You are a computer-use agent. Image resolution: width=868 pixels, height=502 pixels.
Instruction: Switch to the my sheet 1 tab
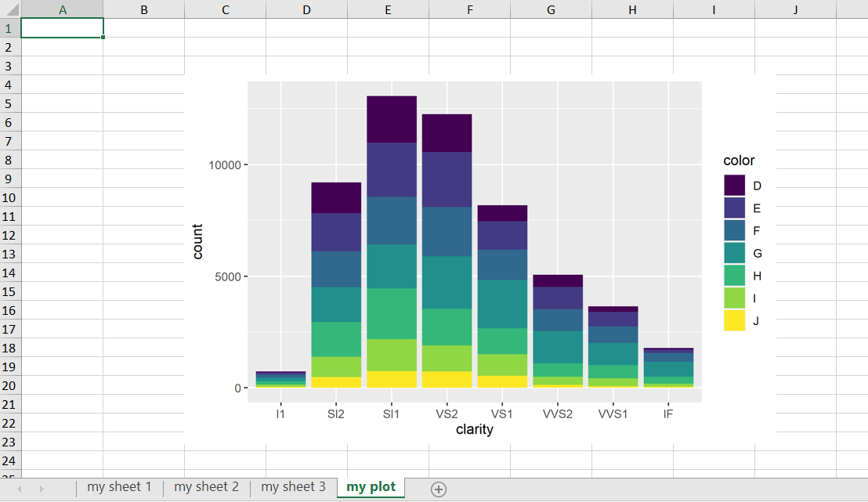click(x=119, y=486)
